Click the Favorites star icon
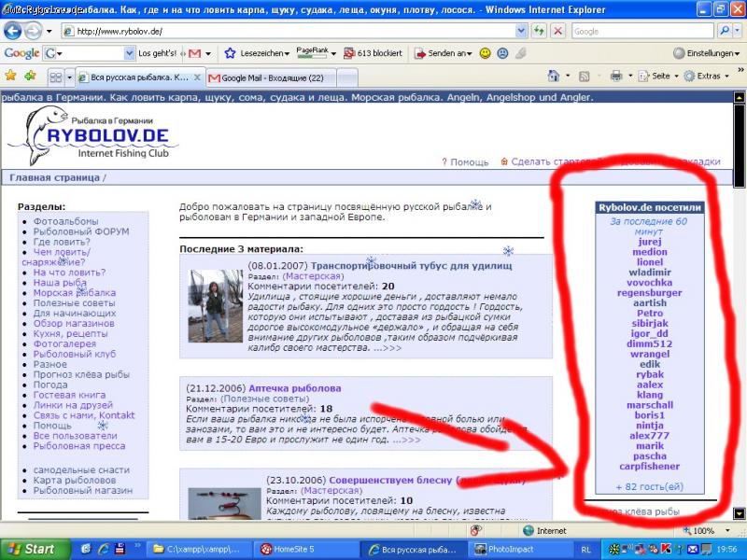 coord(10,76)
